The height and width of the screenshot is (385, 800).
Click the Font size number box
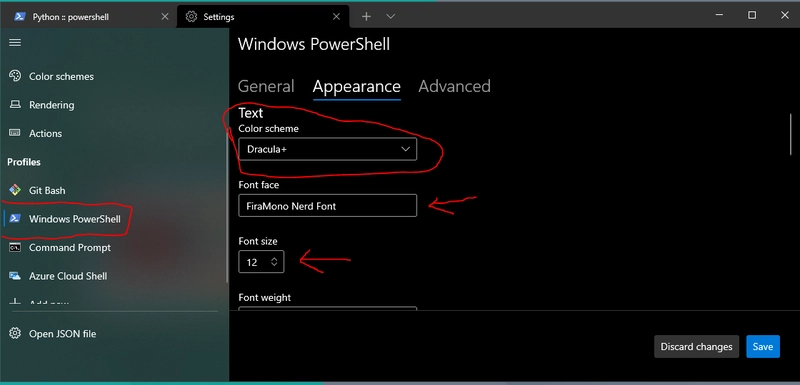pyautogui.click(x=261, y=262)
